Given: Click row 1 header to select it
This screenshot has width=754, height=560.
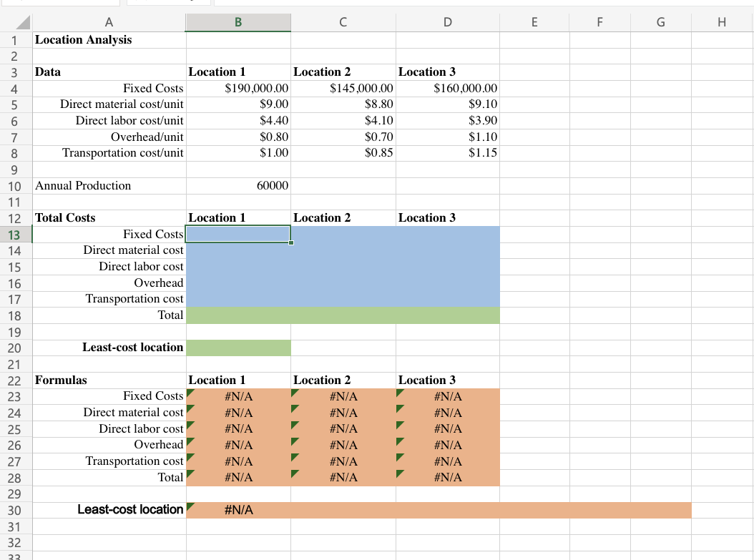Looking at the screenshot, I should (x=14, y=40).
